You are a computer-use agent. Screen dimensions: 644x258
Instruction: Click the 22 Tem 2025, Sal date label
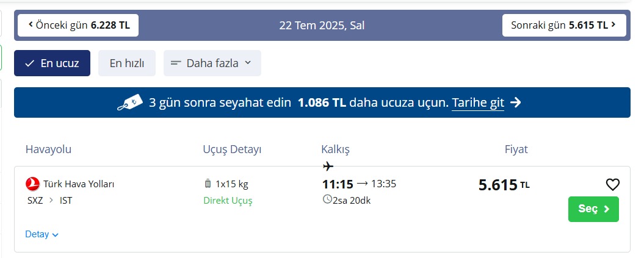322,26
